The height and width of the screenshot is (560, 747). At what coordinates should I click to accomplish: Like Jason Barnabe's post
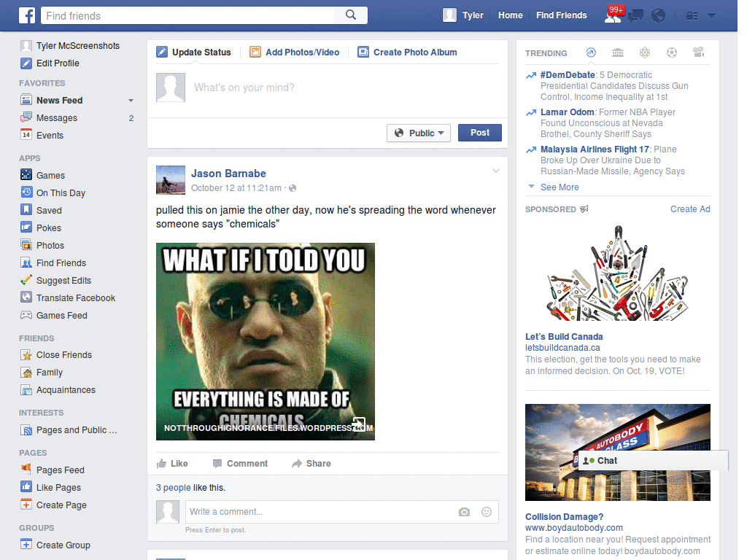pos(172,463)
